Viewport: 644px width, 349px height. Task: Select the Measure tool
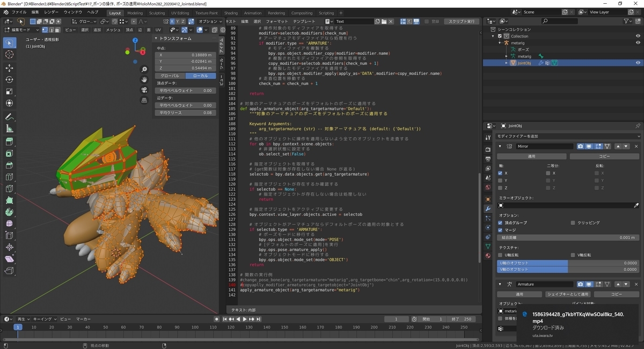(9, 128)
